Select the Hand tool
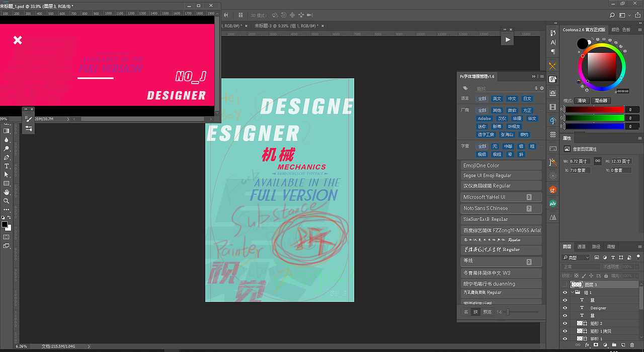Viewport: 644px width, 352px height. tap(7, 192)
